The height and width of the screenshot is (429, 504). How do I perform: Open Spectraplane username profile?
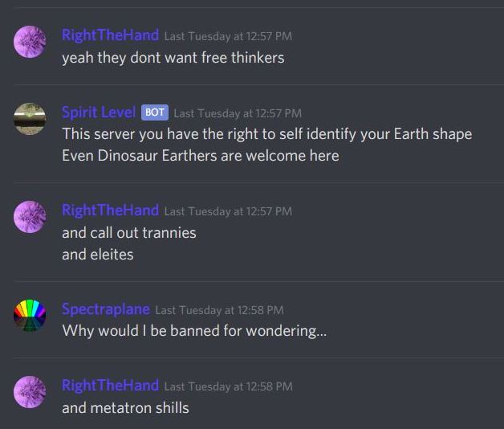coord(106,309)
